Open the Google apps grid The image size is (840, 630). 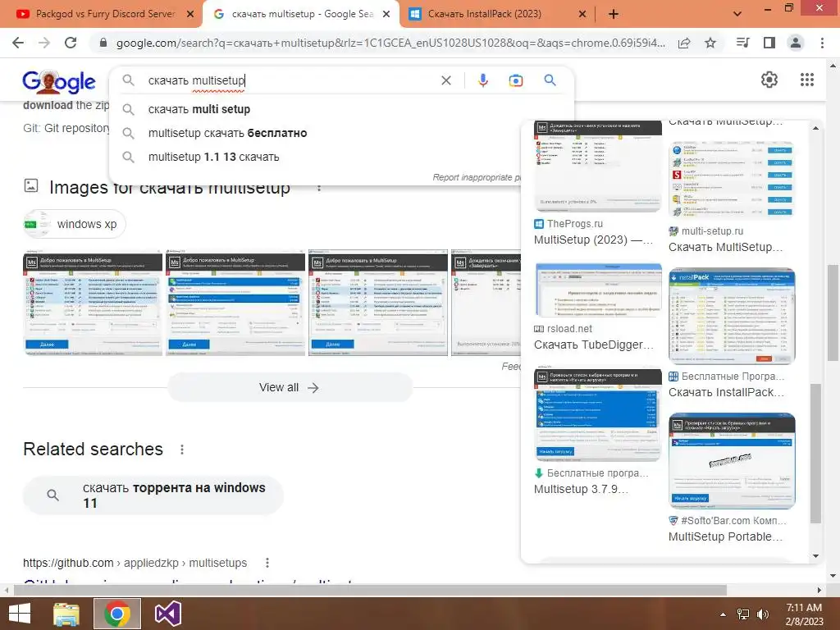807,80
